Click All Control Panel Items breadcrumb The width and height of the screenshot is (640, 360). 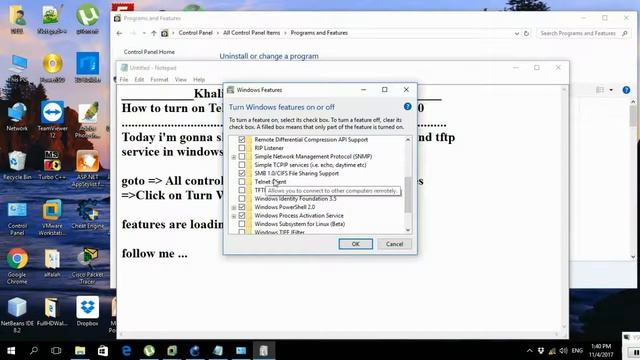[x=251, y=33]
